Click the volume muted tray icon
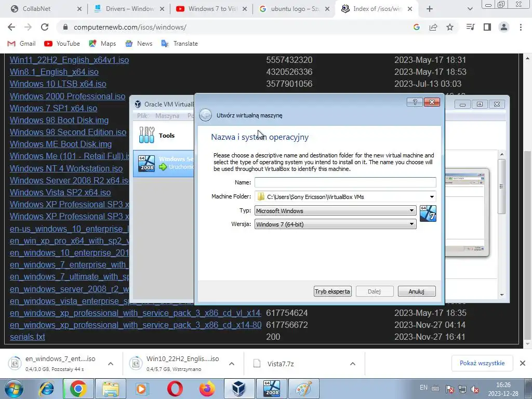The image size is (532, 399). [x=475, y=389]
